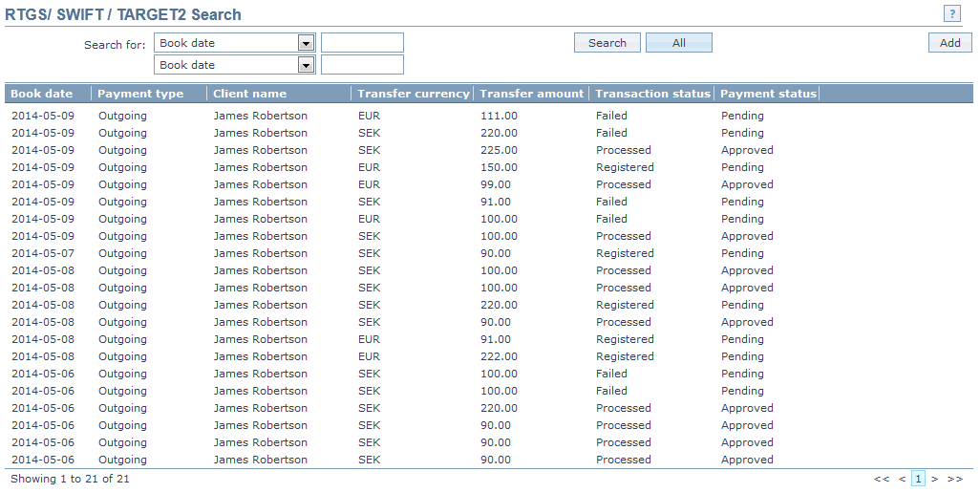This screenshot has height=493, width=980.
Task: Select the 99.00 transfer amount cell
Action: click(496, 184)
